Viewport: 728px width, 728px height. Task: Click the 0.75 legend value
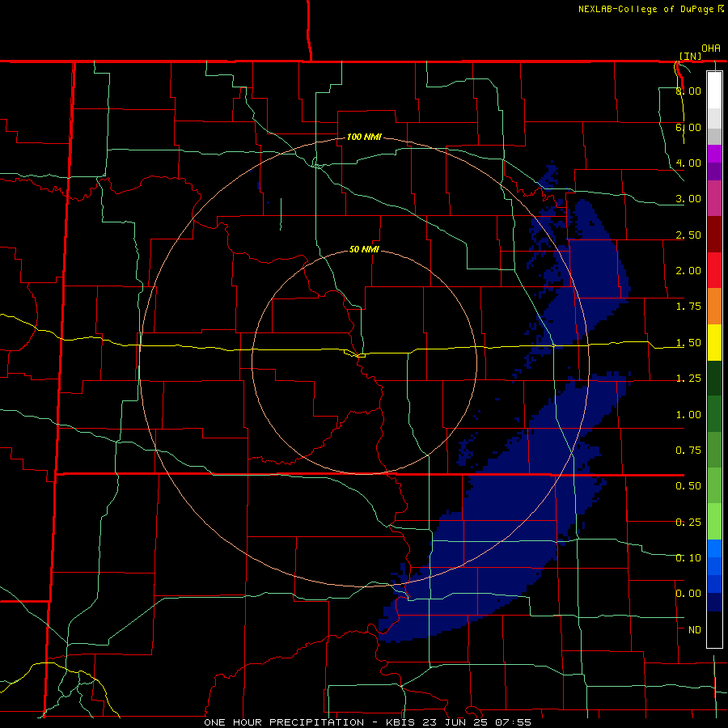pyautogui.click(x=688, y=451)
